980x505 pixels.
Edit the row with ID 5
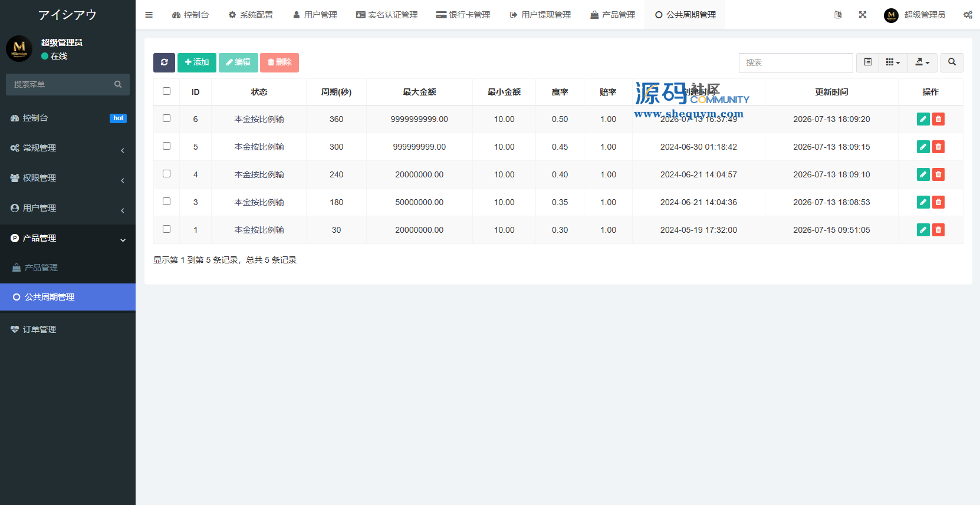[923, 147]
